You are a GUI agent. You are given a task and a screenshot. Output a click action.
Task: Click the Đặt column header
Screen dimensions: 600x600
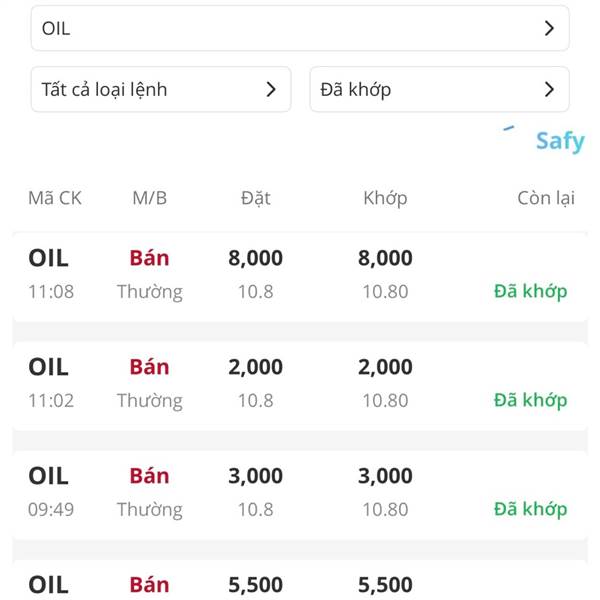[256, 198]
